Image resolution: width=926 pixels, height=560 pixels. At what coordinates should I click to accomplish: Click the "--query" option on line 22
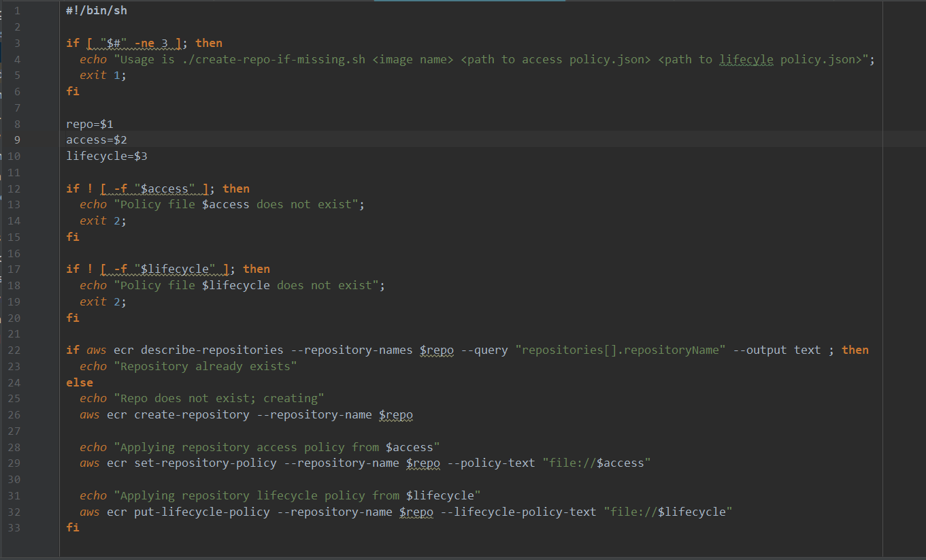pyautogui.click(x=484, y=350)
